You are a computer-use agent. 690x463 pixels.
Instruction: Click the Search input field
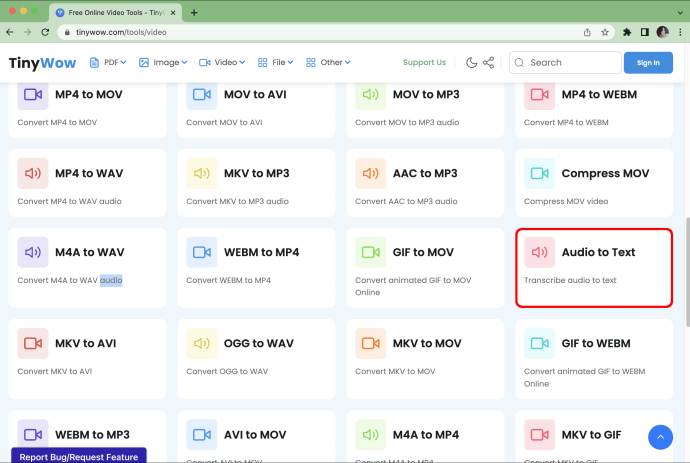(x=570, y=62)
